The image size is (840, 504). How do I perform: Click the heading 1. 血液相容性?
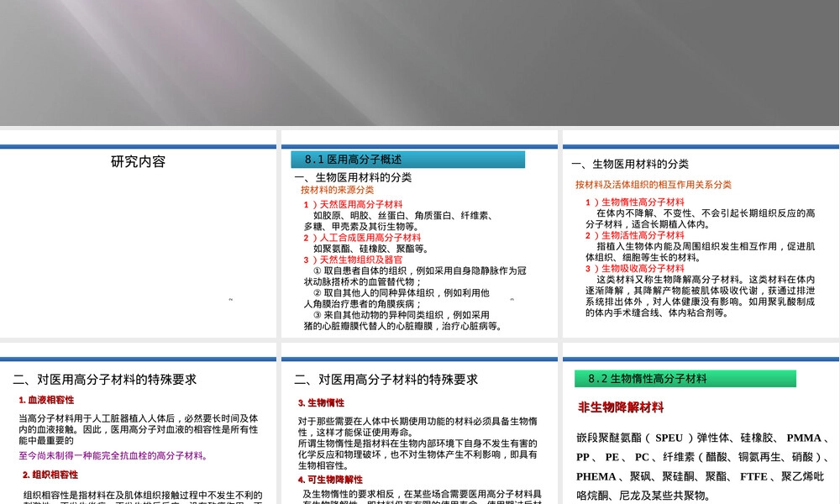(x=46, y=400)
